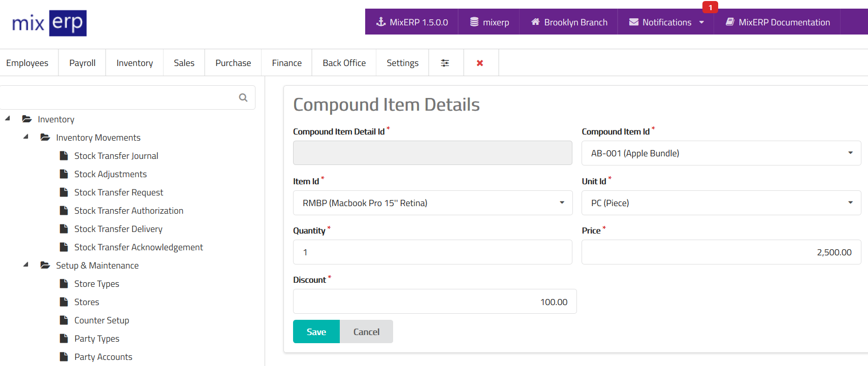Click the Quantity input field

432,252
